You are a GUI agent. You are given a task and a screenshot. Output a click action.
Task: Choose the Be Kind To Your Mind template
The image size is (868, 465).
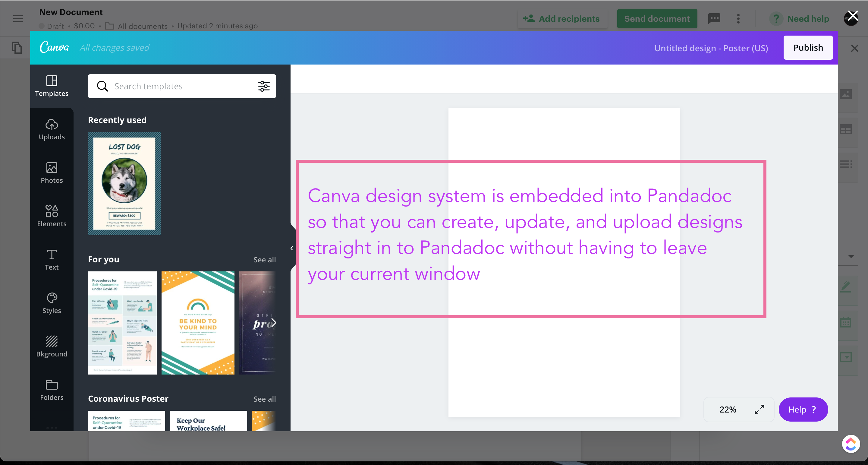pos(198,323)
